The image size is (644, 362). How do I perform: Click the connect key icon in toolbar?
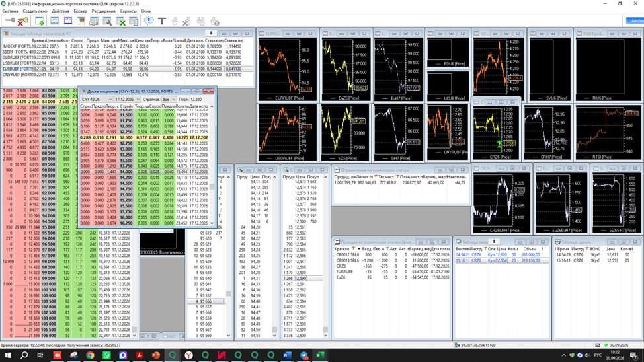point(9,21)
